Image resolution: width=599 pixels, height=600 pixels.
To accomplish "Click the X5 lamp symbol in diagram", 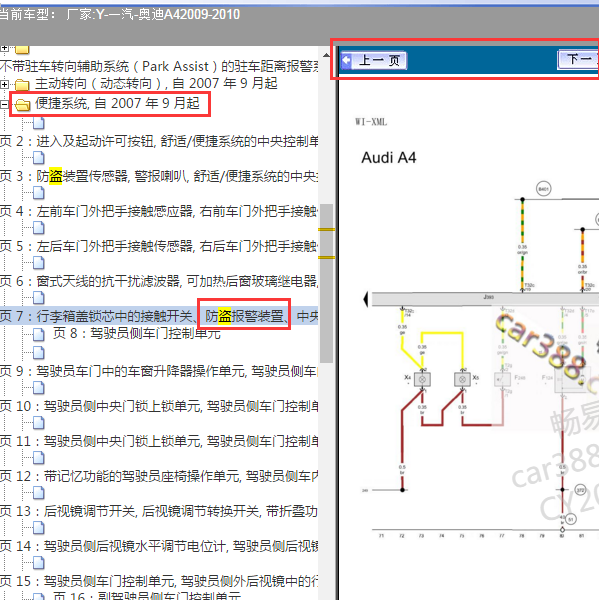I will point(462,380).
